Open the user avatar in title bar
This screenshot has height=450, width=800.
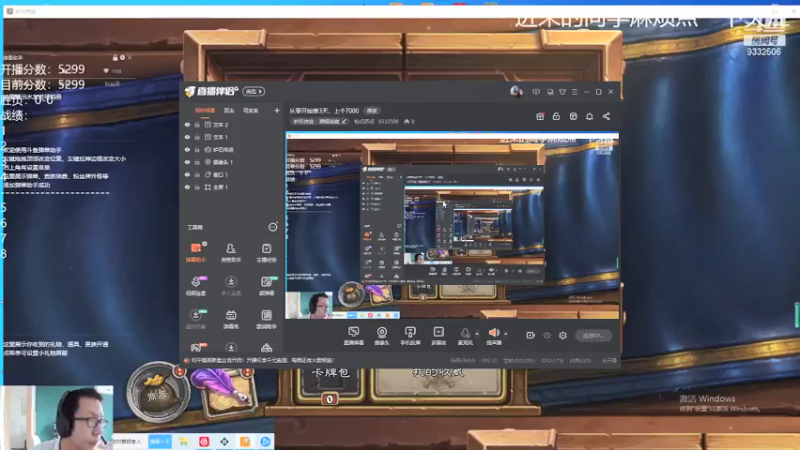coord(516,91)
